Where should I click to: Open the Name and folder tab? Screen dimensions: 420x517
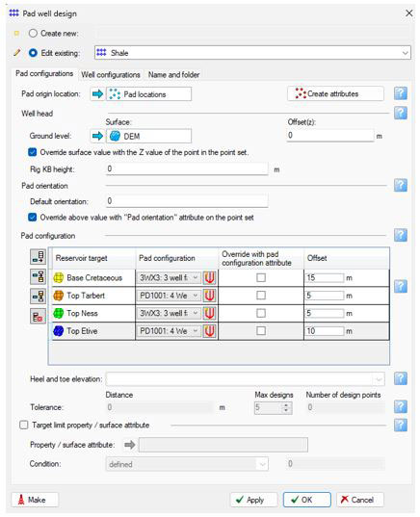173,74
